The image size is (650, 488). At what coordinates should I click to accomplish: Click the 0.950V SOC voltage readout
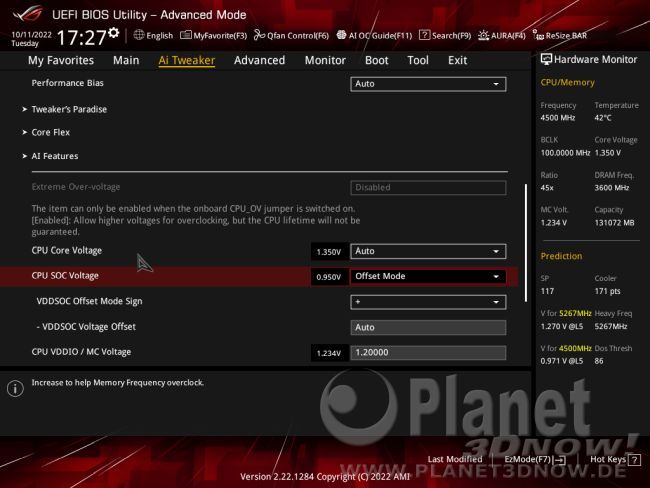coord(329,277)
